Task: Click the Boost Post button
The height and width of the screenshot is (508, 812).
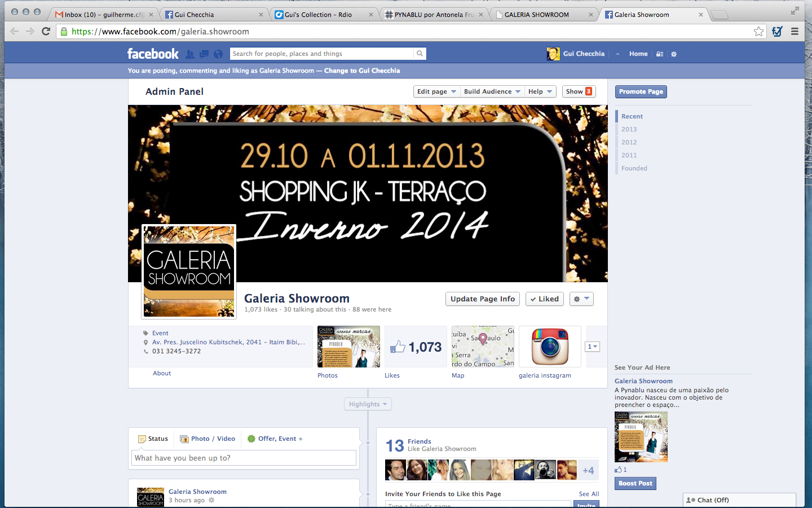Action: [x=636, y=484]
